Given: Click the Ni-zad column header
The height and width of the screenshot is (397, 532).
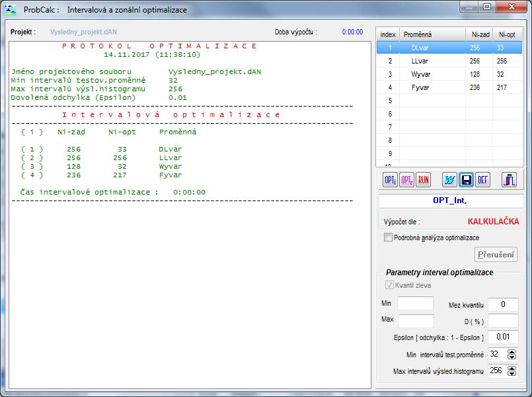Looking at the screenshot, I should [x=479, y=34].
